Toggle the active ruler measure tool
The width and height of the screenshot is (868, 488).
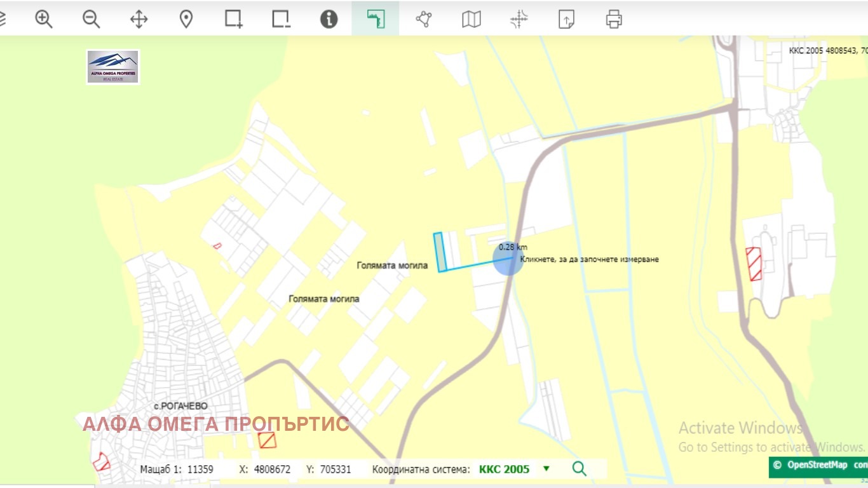376,19
